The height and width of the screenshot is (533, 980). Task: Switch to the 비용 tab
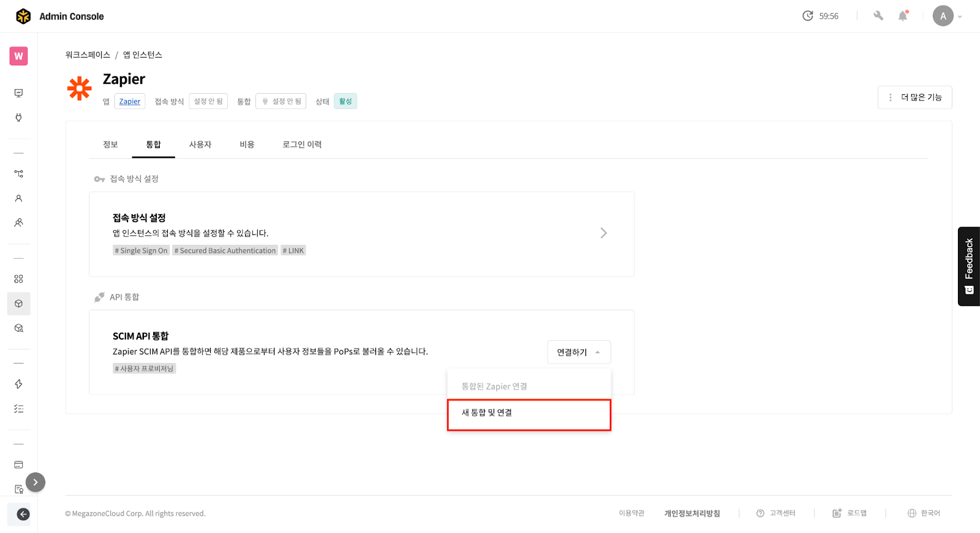[247, 144]
